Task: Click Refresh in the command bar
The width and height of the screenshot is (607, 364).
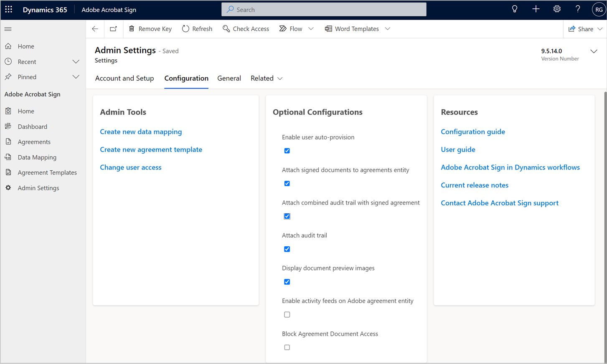Action: (x=197, y=29)
